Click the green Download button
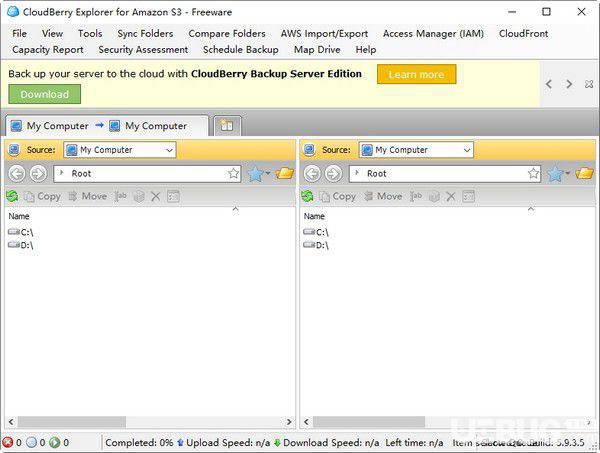600x453 pixels. [x=44, y=94]
